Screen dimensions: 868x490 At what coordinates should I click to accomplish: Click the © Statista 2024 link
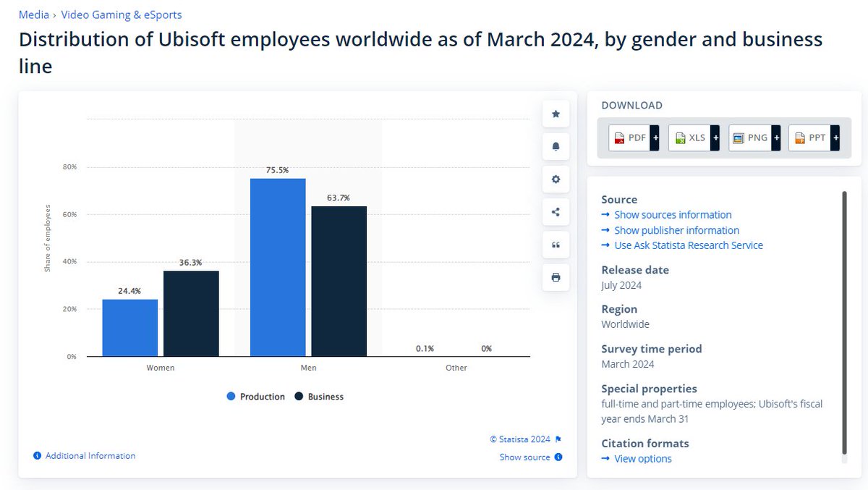click(520, 439)
